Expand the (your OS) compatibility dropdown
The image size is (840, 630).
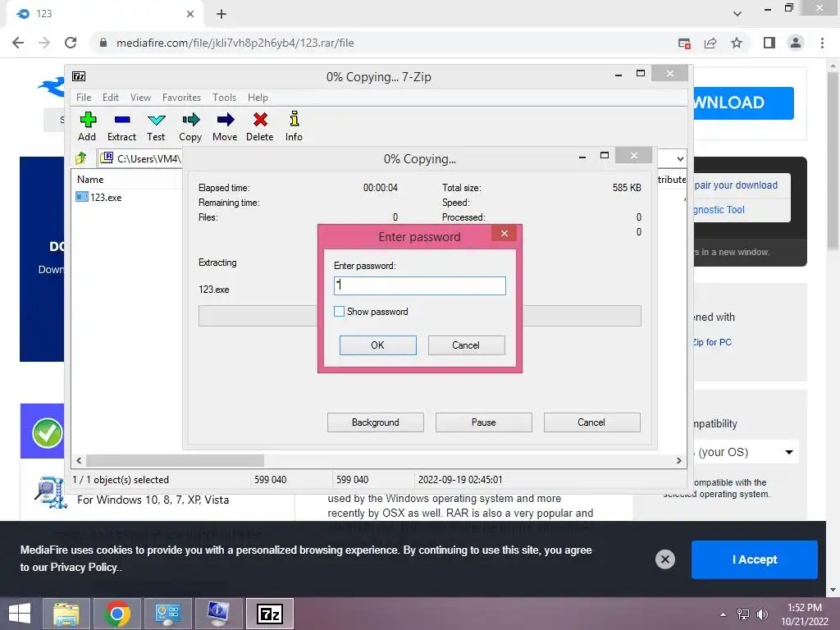click(746, 452)
